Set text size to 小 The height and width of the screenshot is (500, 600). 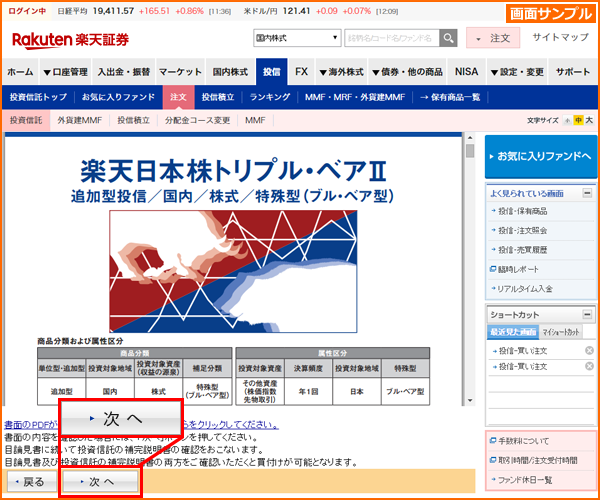[x=567, y=121]
